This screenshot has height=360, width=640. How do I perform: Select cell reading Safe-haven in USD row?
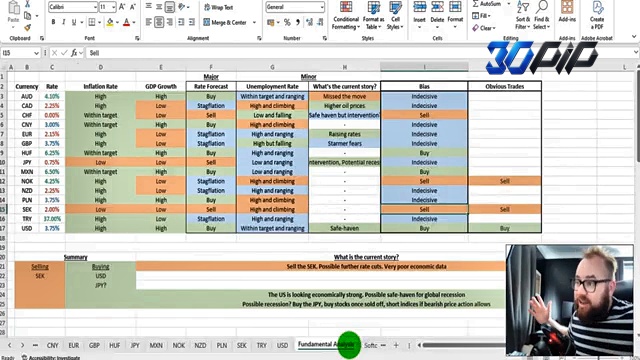[x=344, y=228]
